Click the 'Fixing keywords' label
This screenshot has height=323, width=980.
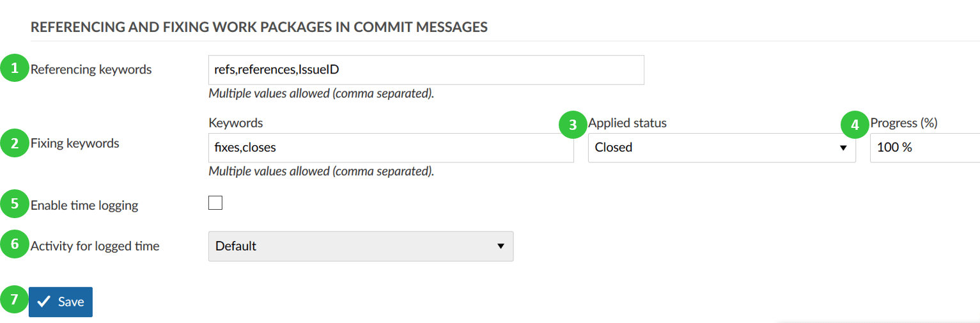click(x=75, y=143)
